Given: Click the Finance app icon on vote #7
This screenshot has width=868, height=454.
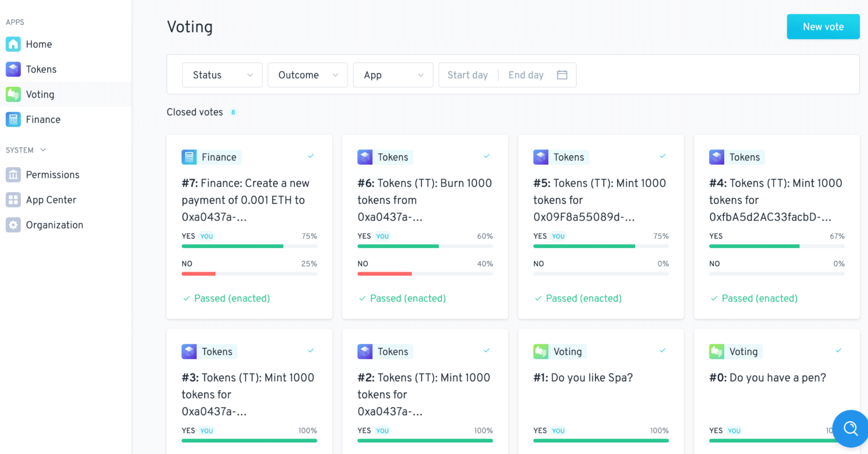Looking at the screenshot, I should [x=189, y=157].
